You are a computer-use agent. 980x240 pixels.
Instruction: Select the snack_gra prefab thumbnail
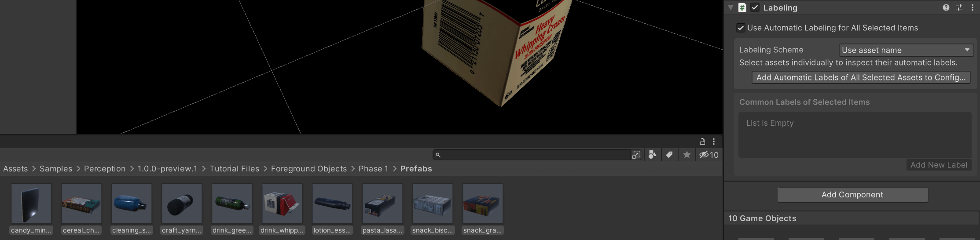tap(483, 204)
